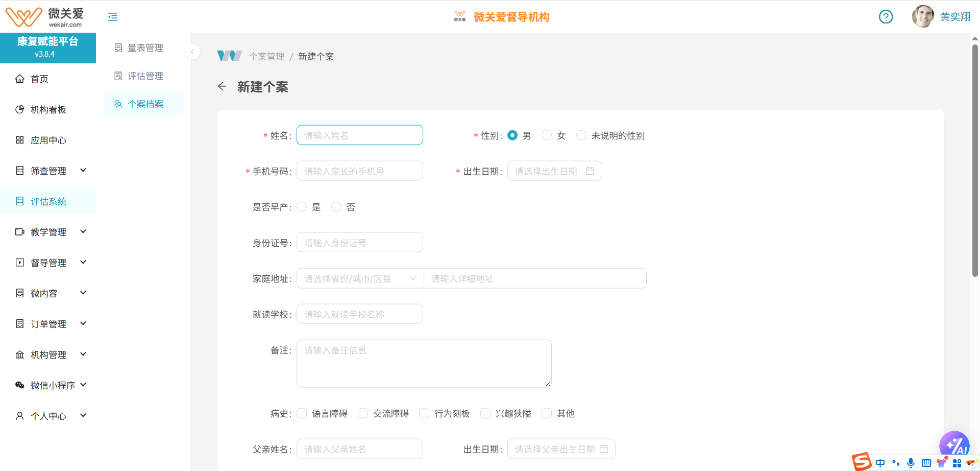Open the 应用中心 app center icon
The image size is (980, 471).
click(x=19, y=139)
